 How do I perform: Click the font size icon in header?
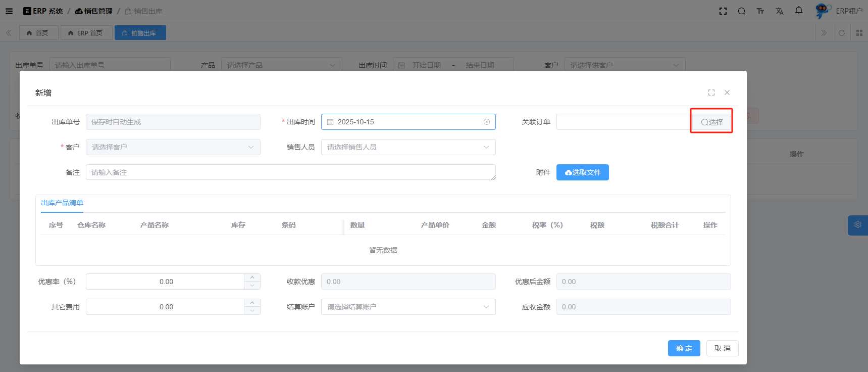click(760, 11)
